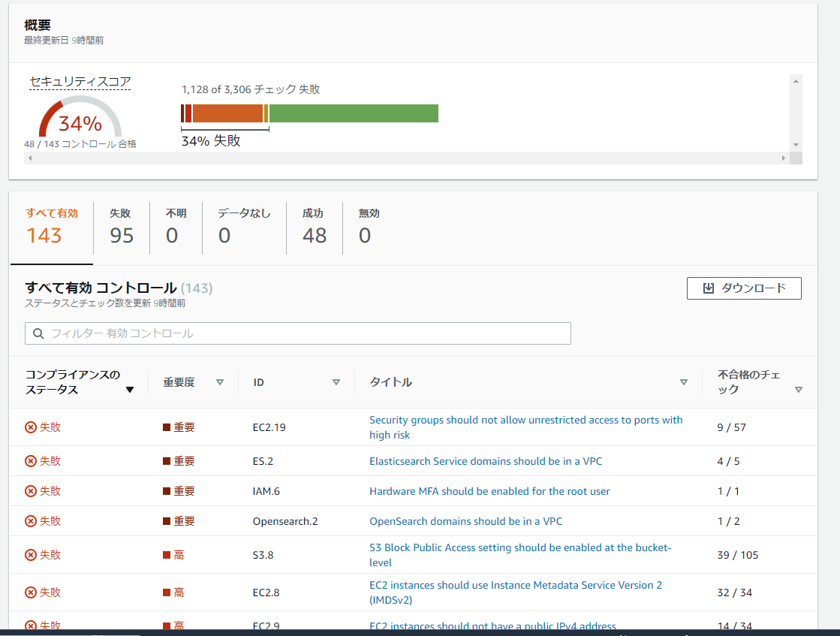Select the 不明 0 tab
840x636 pixels.
coord(176,228)
